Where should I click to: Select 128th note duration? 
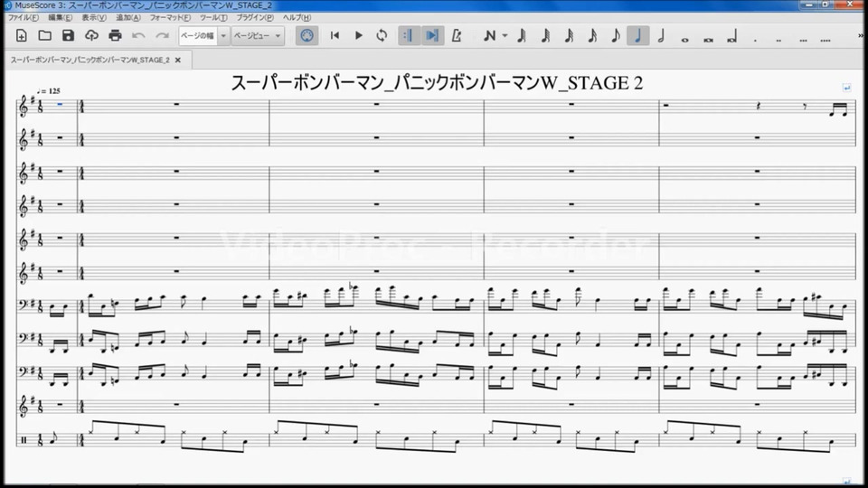[x=522, y=36]
